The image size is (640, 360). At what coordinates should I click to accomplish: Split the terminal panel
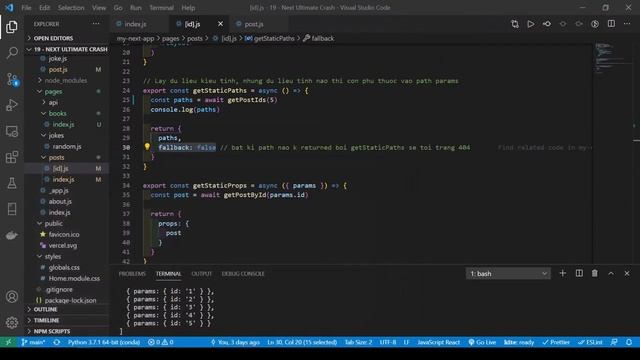pyautogui.click(x=579, y=273)
